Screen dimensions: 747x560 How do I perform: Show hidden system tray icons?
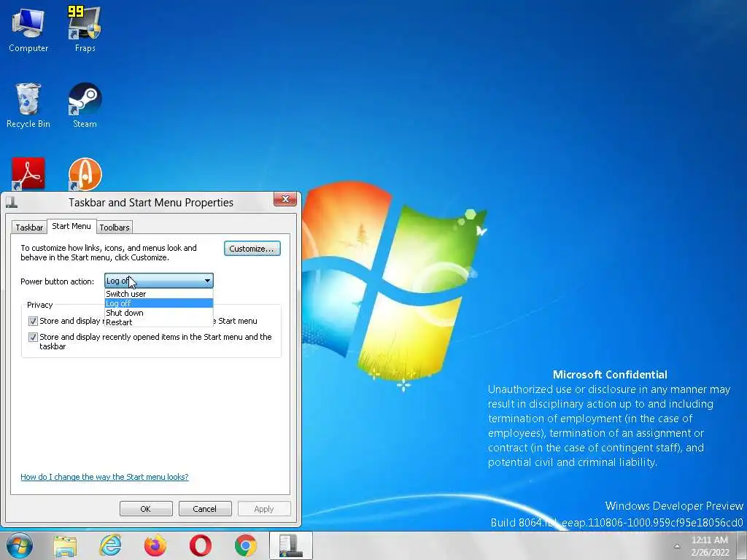coord(677,546)
